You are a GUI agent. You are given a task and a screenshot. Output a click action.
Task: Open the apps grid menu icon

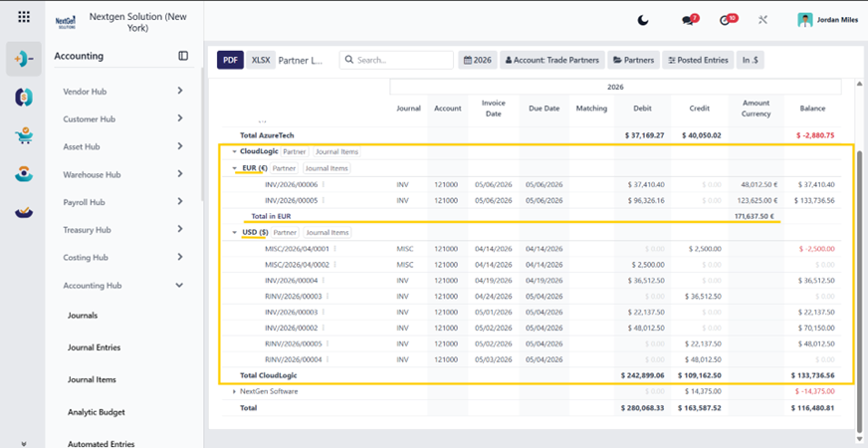[24, 17]
